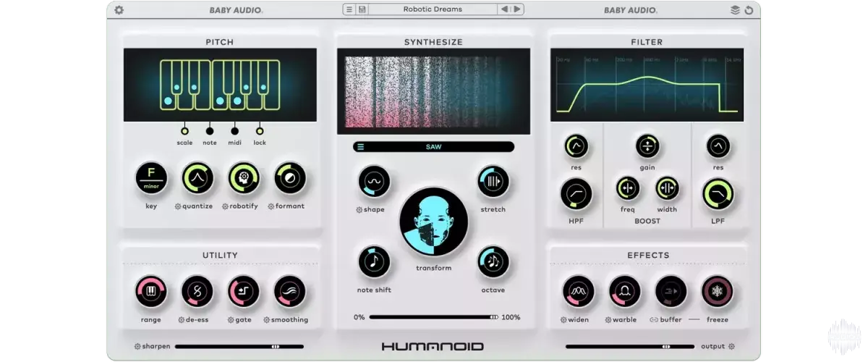Click the transform head dial

434,222
